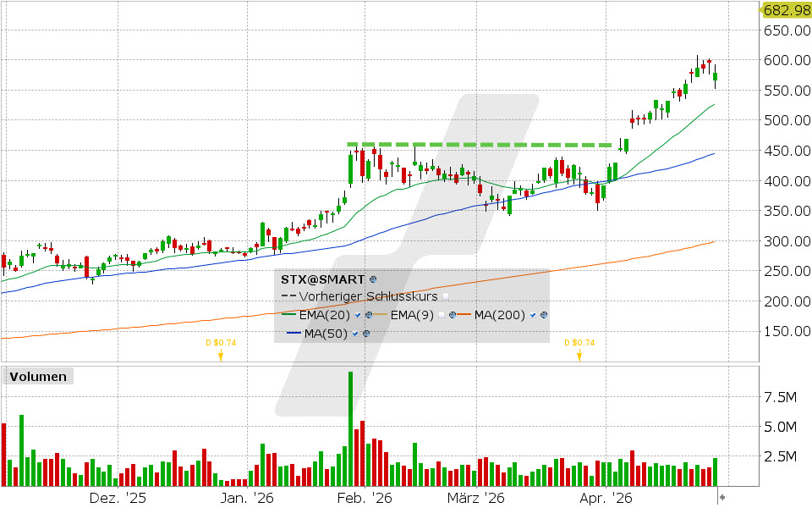Click the settings icon next to STX@SMART

point(373,279)
